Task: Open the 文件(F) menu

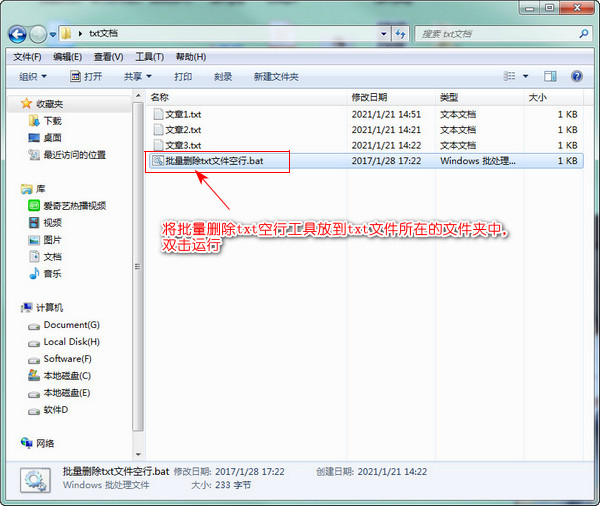Action: [x=27, y=57]
